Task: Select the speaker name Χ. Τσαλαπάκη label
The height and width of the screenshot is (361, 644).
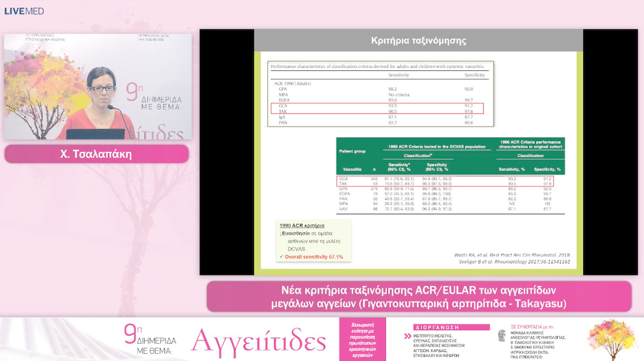Action: pos(97,154)
